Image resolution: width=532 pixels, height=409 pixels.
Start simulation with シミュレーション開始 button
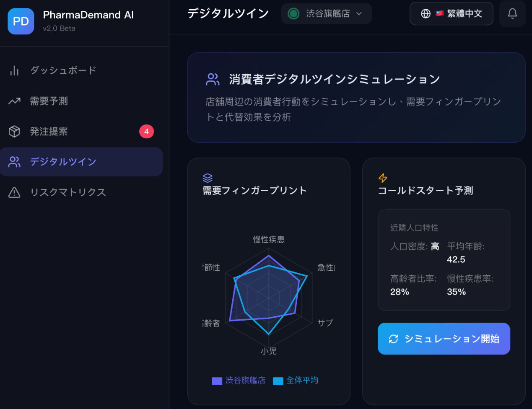(x=444, y=339)
